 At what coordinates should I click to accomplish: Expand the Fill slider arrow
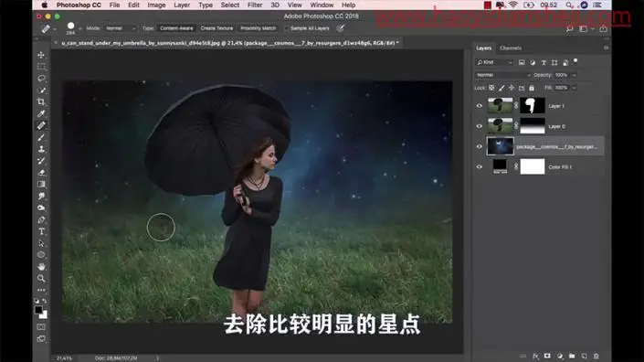click(574, 88)
